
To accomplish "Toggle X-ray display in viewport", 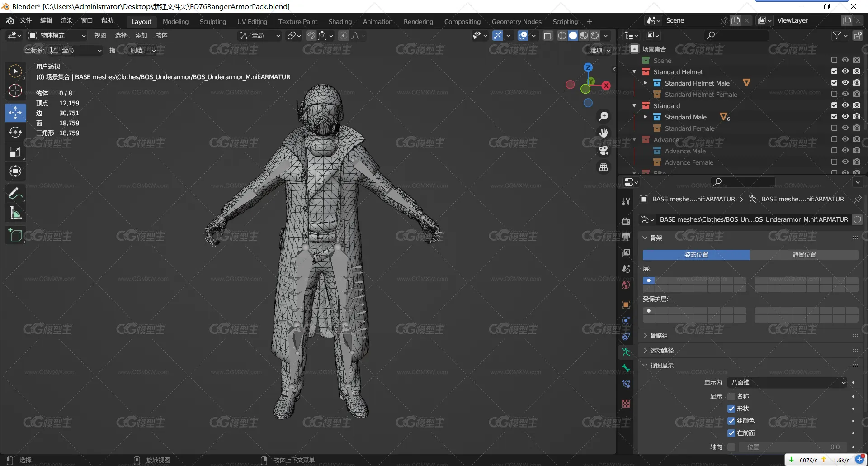I will pyautogui.click(x=548, y=35).
